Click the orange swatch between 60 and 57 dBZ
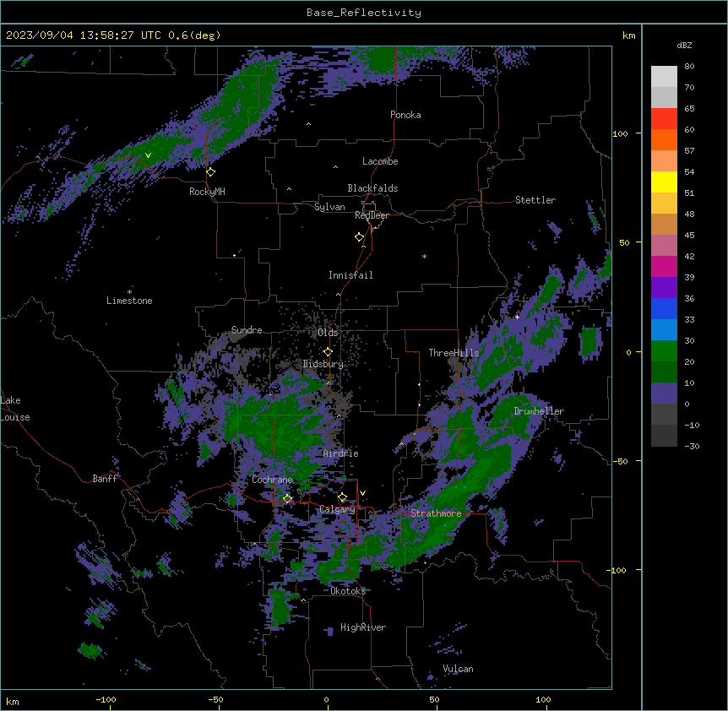This screenshot has width=728, height=711. click(x=664, y=139)
